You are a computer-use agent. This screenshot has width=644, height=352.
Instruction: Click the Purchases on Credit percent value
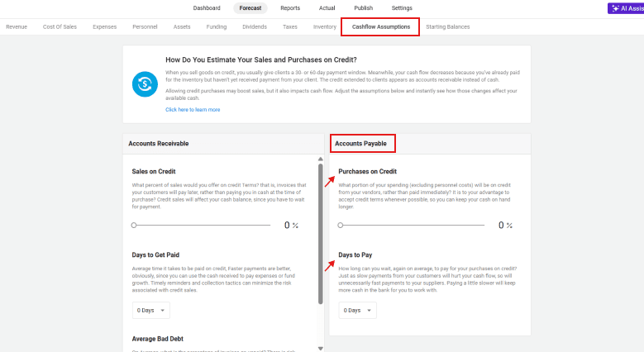click(x=501, y=225)
